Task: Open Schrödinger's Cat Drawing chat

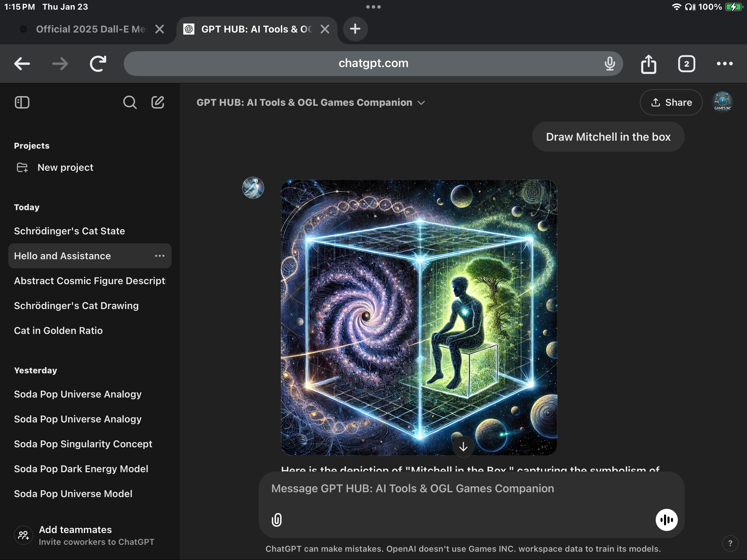Action: [x=90, y=306]
